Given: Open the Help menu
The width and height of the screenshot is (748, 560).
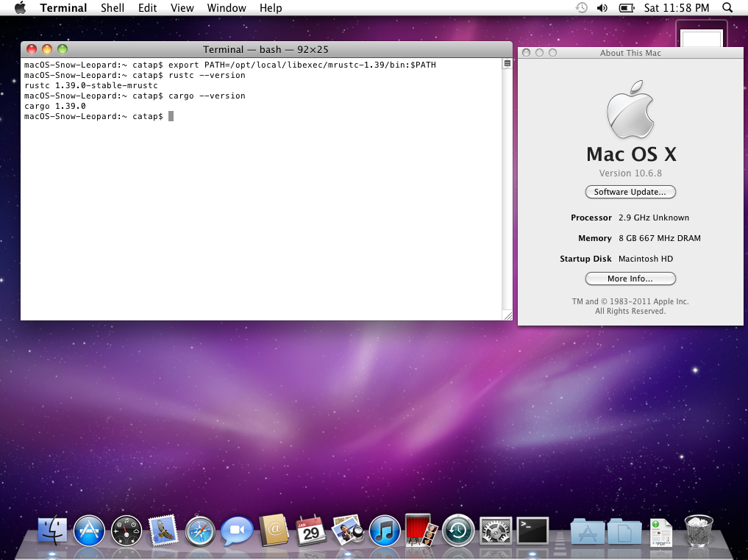Looking at the screenshot, I should [271, 7].
